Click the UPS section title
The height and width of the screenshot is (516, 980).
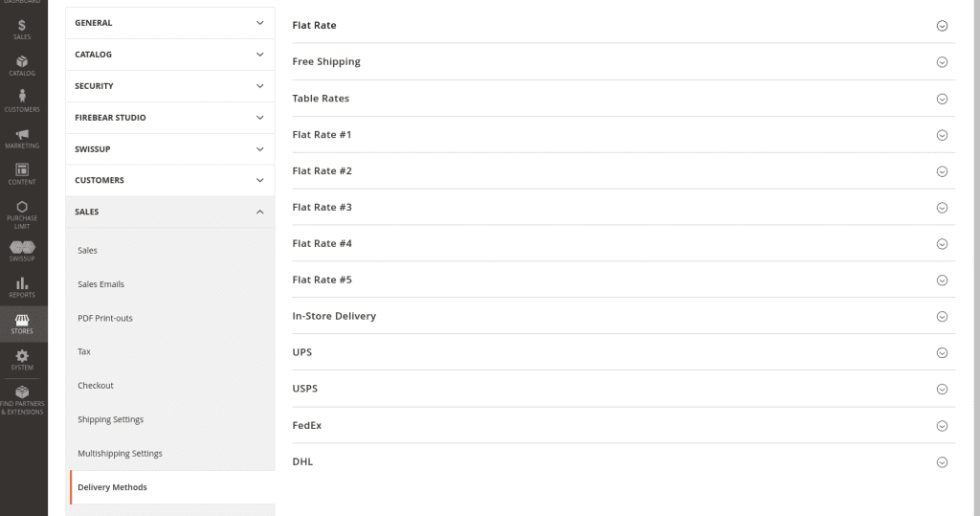pyautogui.click(x=301, y=352)
